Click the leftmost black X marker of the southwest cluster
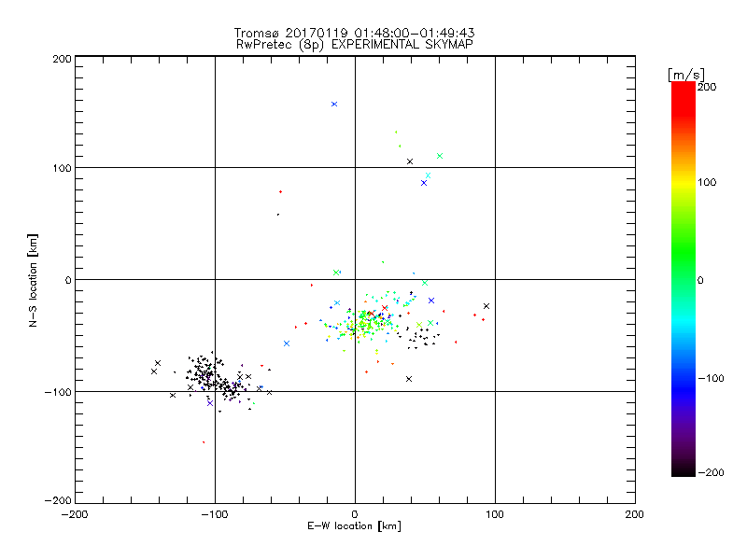Viewport: 747px width, 560px height. (x=154, y=371)
